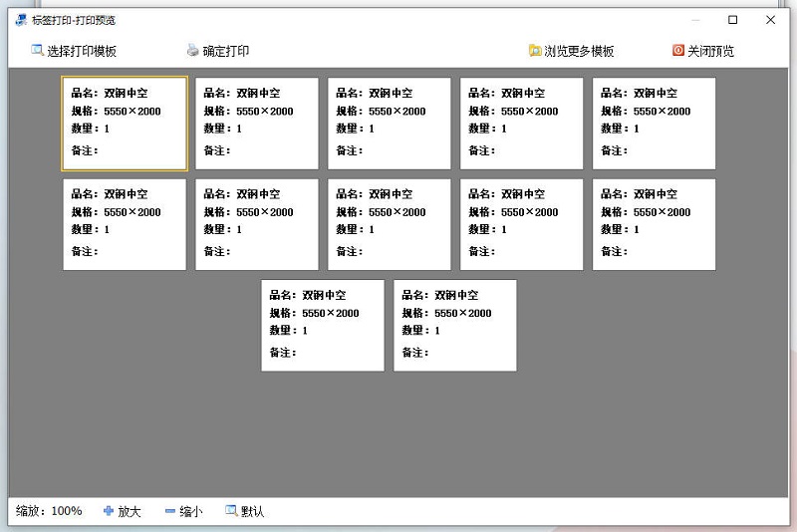Click the 缩放: 100% zoom readout
Screen dimensions: 797x532
point(49,511)
